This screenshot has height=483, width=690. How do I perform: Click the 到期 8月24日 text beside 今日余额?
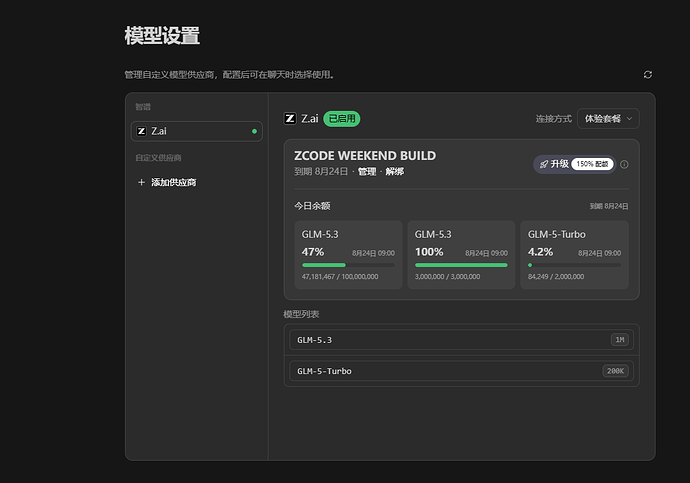click(x=609, y=206)
